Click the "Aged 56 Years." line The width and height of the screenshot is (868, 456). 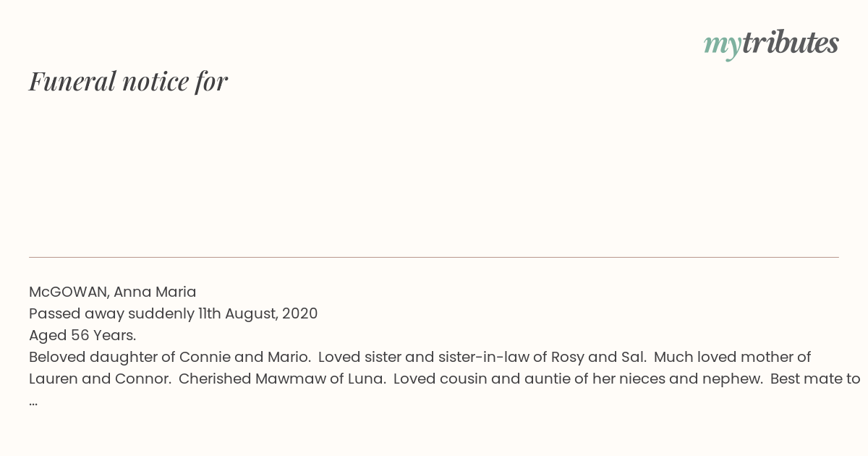point(82,335)
